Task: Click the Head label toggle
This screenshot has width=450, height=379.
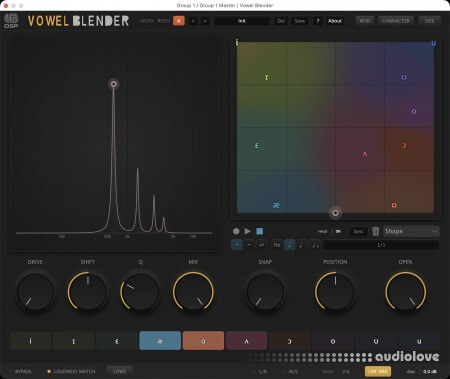Action: [322, 231]
